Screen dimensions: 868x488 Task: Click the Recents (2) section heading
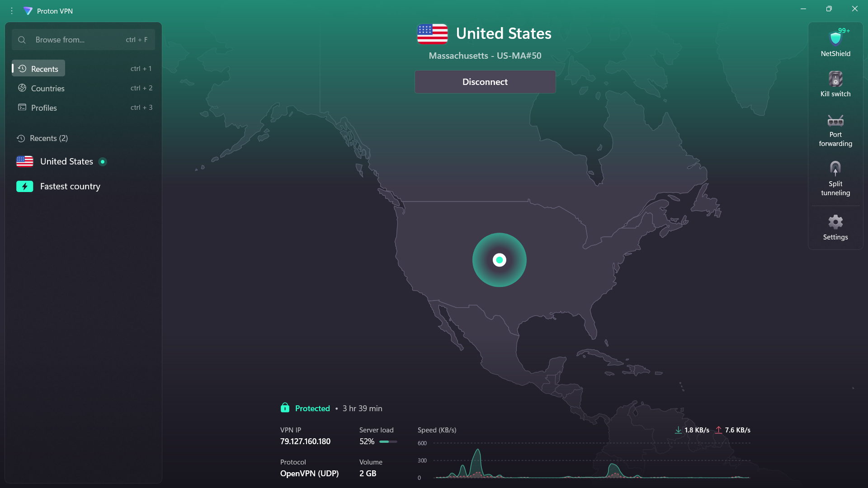pyautogui.click(x=49, y=138)
